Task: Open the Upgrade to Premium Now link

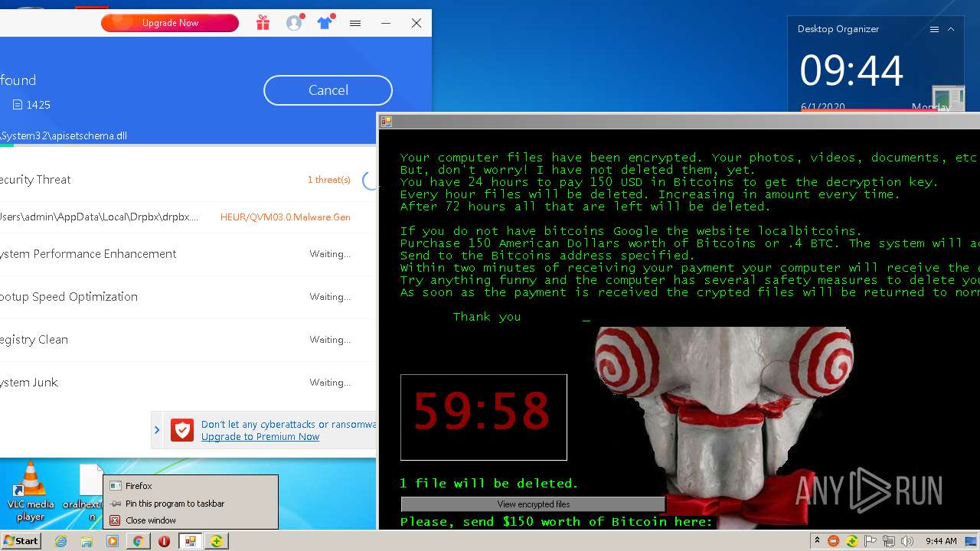Action: click(260, 437)
